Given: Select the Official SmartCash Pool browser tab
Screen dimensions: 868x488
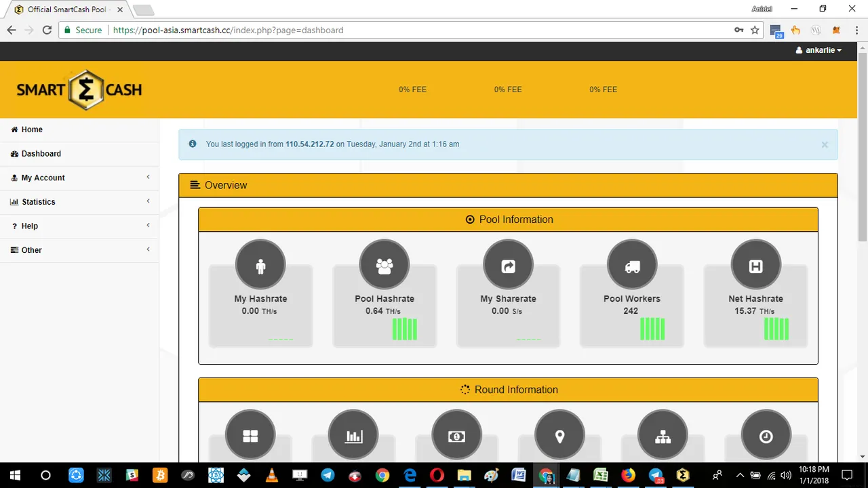Looking at the screenshot, I should coord(68,9).
